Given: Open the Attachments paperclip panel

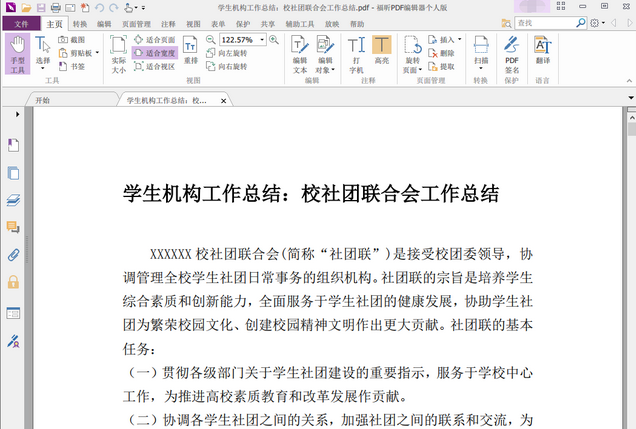Looking at the screenshot, I should (13, 255).
